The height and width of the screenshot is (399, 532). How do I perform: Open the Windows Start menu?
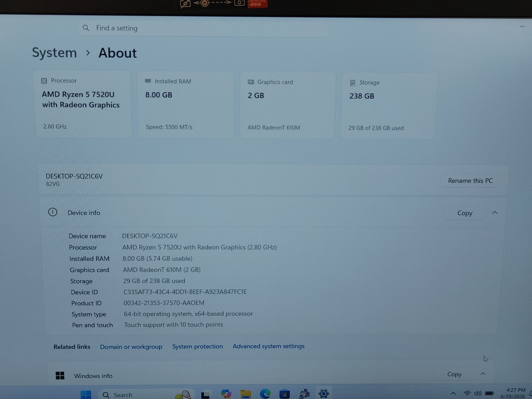(x=86, y=394)
